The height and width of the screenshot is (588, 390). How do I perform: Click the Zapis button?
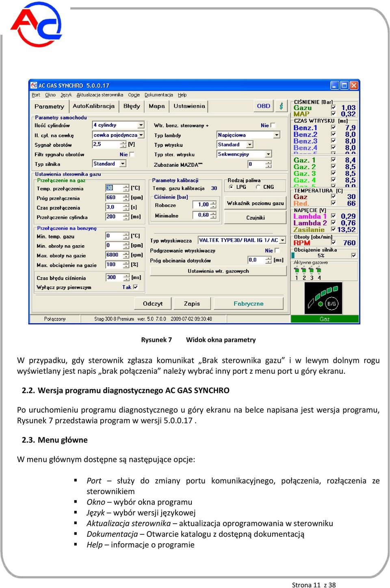[x=192, y=303]
